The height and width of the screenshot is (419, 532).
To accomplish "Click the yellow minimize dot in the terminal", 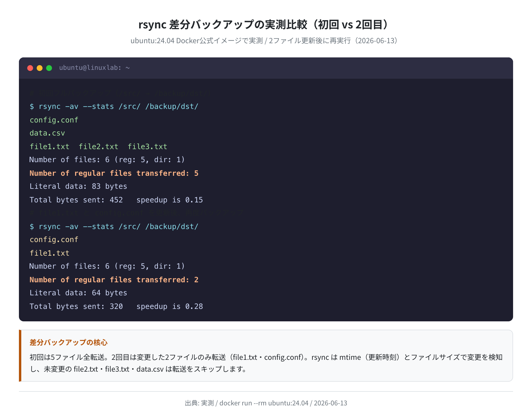I will click(x=40, y=68).
